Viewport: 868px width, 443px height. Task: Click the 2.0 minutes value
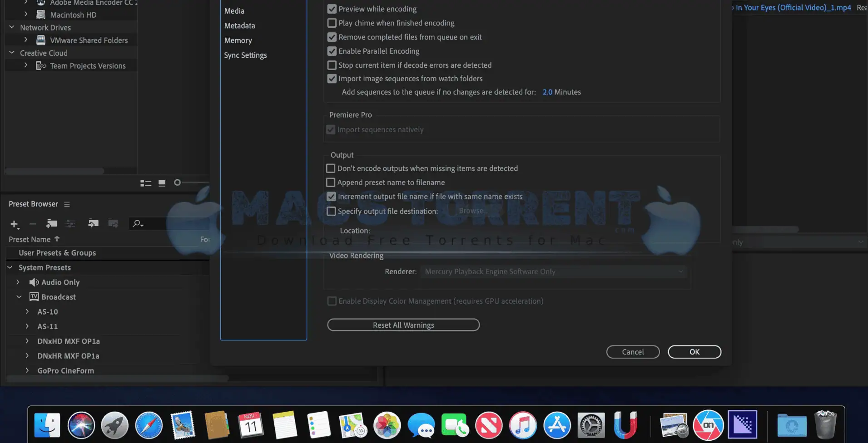[547, 92]
